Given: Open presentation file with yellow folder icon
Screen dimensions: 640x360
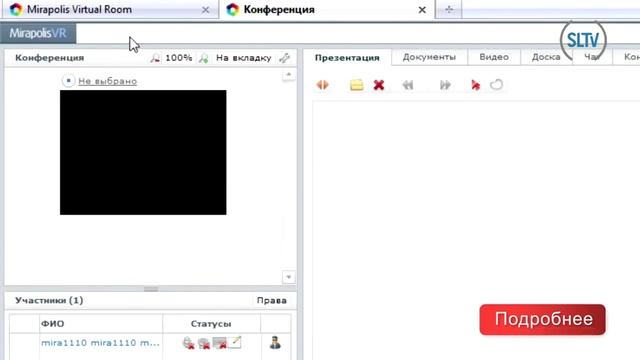Looking at the screenshot, I should point(356,85).
